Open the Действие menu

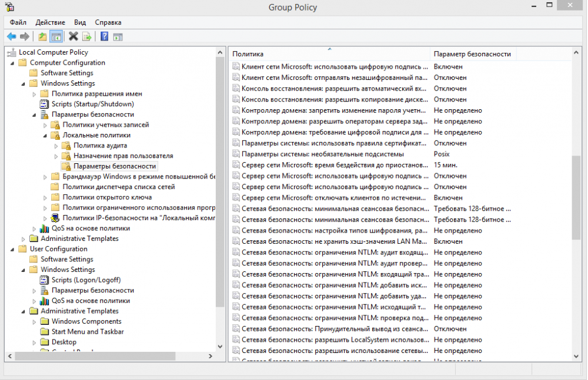click(x=50, y=22)
